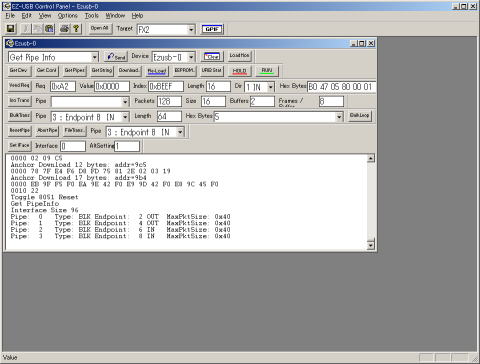The height and width of the screenshot is (364, 480).
Task: Click the RUN button
Action: click(x=267, y=71)
